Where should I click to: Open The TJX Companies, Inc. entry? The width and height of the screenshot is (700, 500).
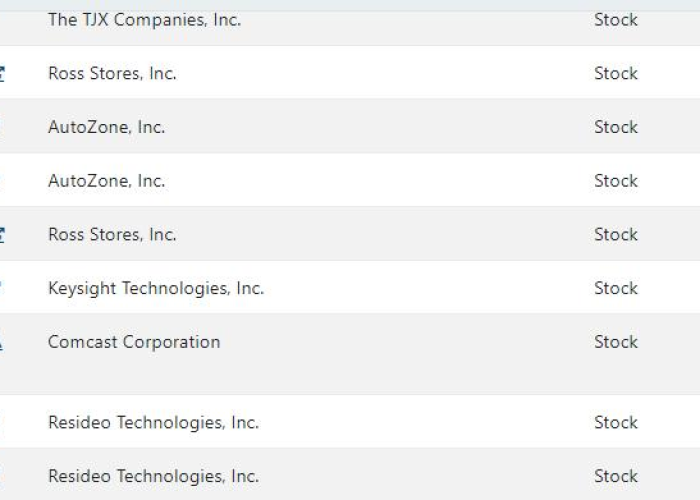[144, 20]
